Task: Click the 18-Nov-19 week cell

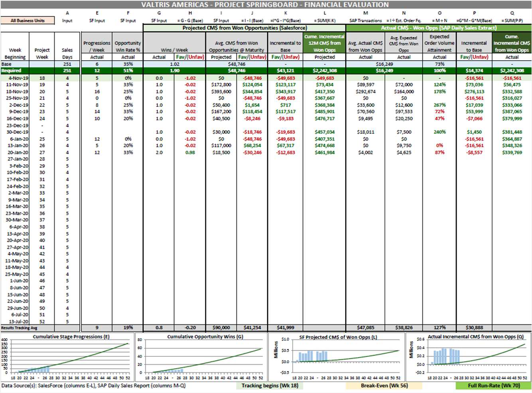Action: tap(15, 92)
